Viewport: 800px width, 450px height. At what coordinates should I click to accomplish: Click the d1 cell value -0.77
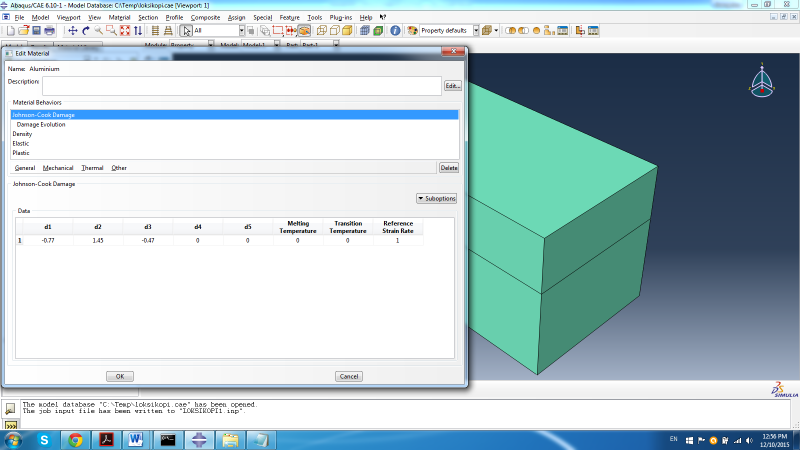pos(48,240)
